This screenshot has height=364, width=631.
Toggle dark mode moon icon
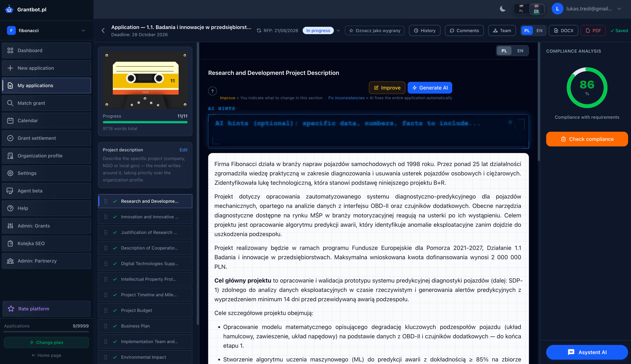503,9
